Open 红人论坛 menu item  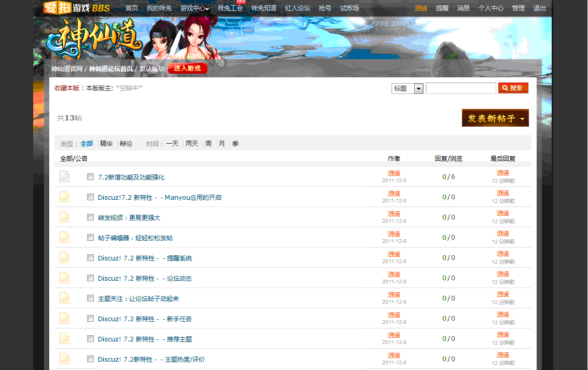pyautogui.click(x=298, y=8)
